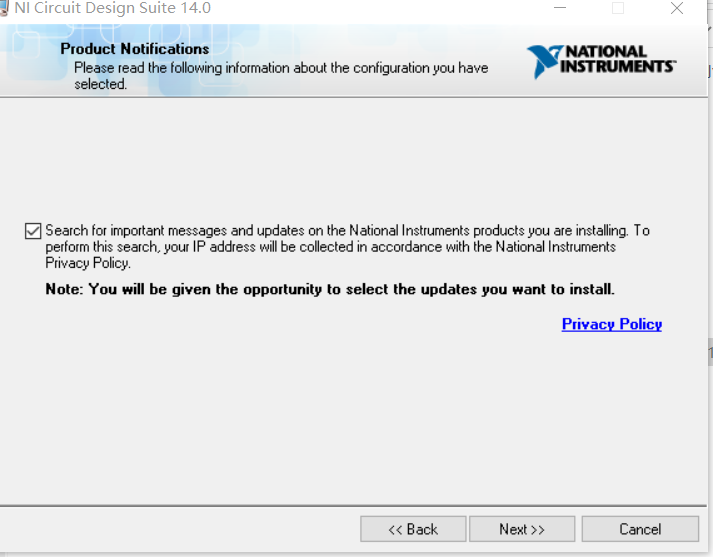Uncheck the search for updates checkbox
The height and width of the screenshot is (557, 713).
point(33,231)
